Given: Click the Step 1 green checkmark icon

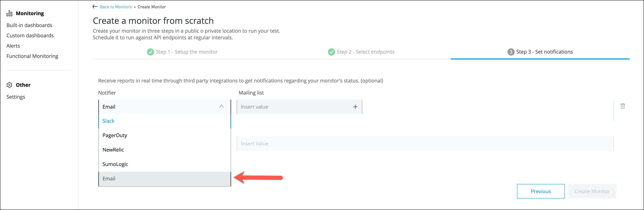Looking at the screenshot, I should coord(151,52).
